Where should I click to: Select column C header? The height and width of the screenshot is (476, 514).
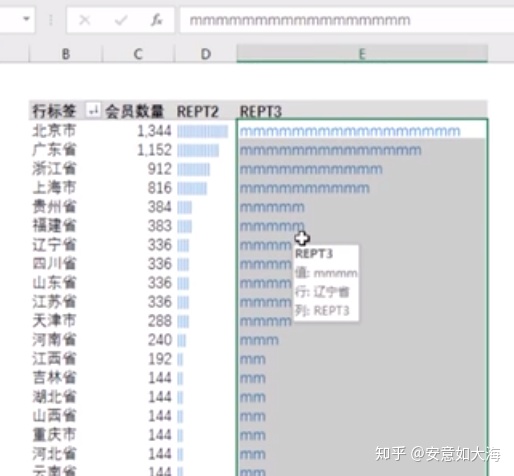[x=138, y=54]
